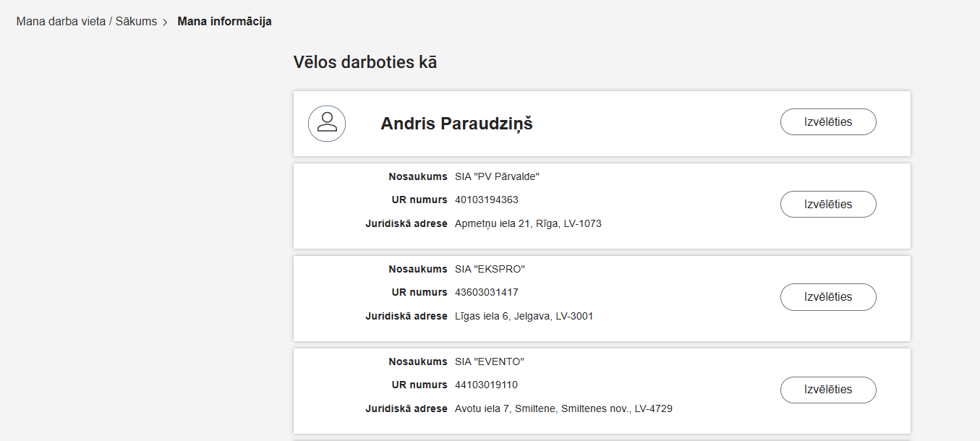The image size is (980, 441).
Task: Choose SIA "EKSPRO" with its Izvēlēties button
Action: (x=827, y=296)
